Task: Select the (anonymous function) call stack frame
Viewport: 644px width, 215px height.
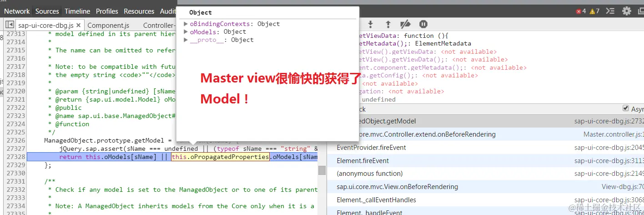Action: click(485, 173)
